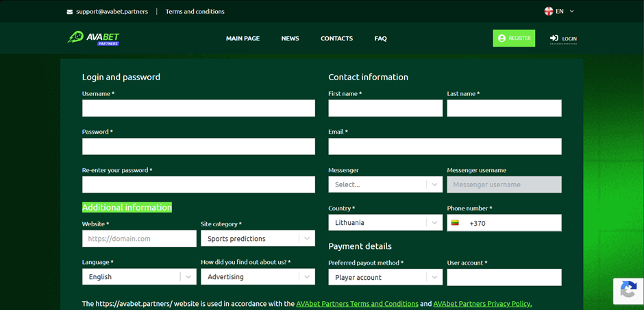Go to the NEWS menu item
The image size is (644, 310).
(x=290, y=38)
